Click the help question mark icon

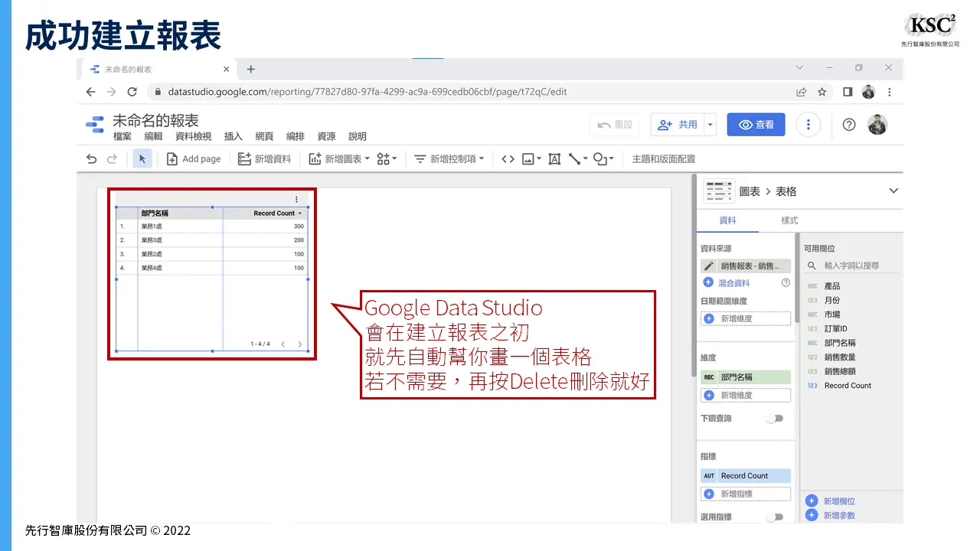click(848, 125)
